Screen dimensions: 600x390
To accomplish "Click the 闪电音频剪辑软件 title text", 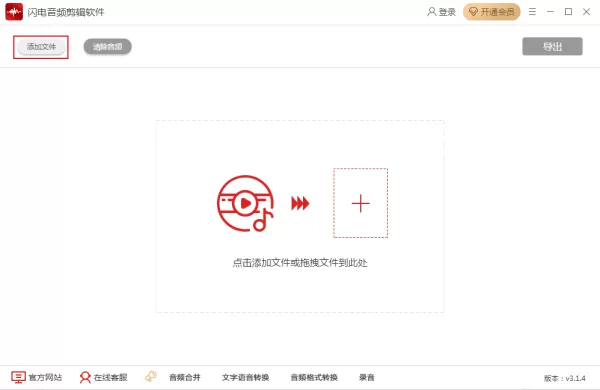I will point(66,12).
